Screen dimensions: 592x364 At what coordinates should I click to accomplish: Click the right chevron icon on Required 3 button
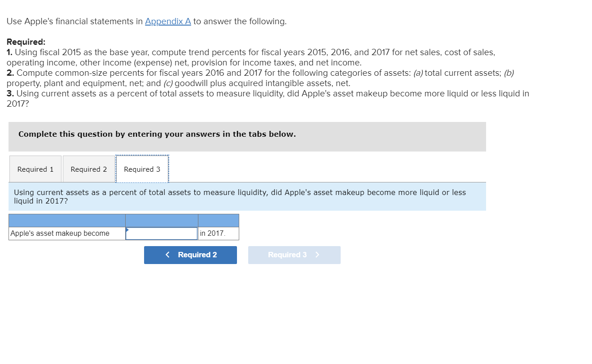[317, 255]
